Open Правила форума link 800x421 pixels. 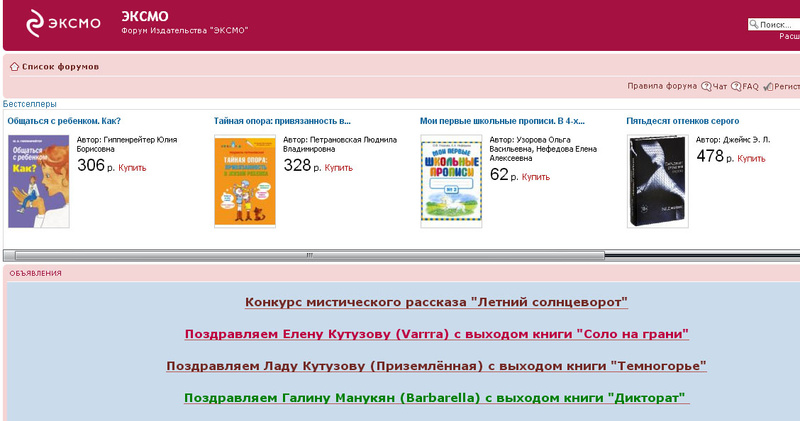[x=662, y=86]
